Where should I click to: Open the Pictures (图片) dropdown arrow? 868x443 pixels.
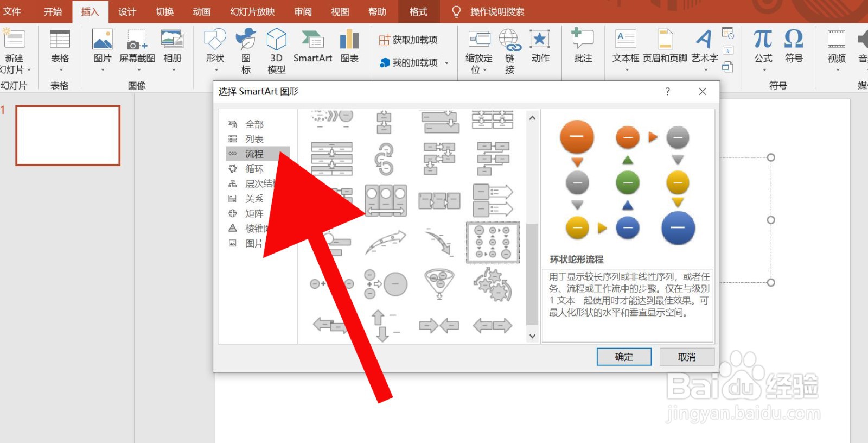[x=103, y=70]
